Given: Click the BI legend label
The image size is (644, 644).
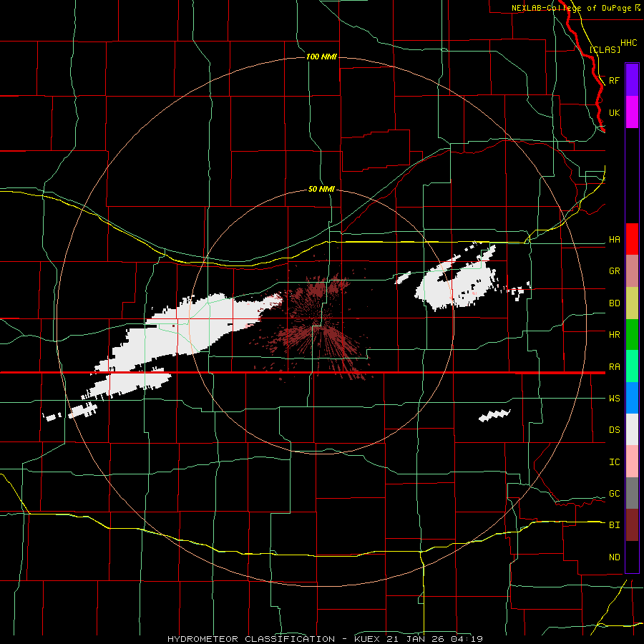Looking at the screenshot, I should [x=615, y=525].
